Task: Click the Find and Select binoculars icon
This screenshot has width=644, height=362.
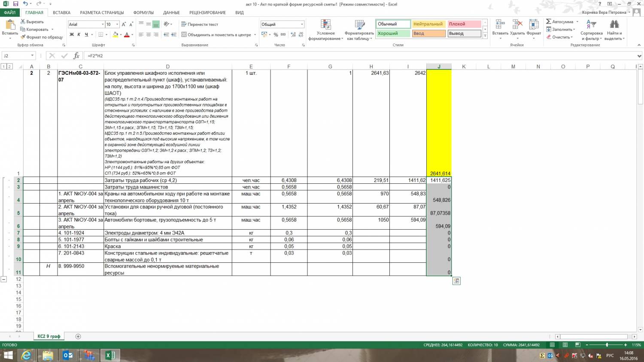Action: click(x=614, y=25)
